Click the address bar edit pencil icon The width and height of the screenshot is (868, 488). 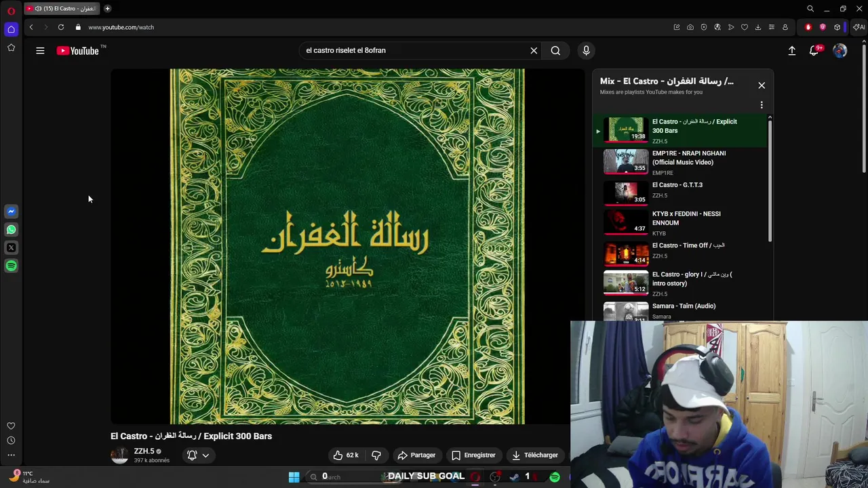point(677,27)
